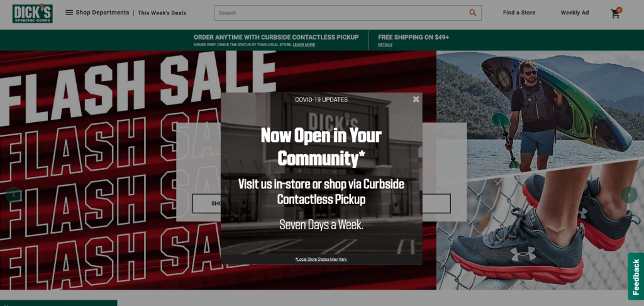644x306 pixels.
Task: Go to next carousel slide arrow
Action: click(x=629, y=195)
